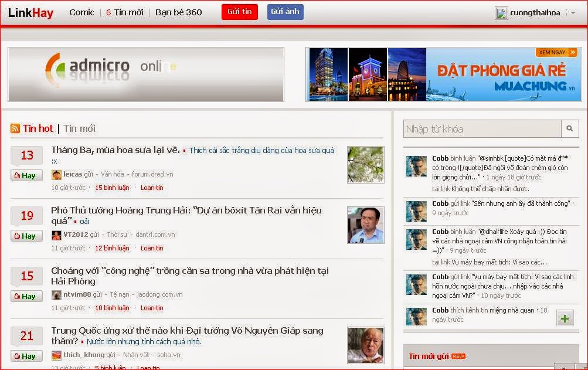This screenshot has width=588, height=370.
Task: Click the RSS feed icon beside Tin hot
Action: pos(15,128)
